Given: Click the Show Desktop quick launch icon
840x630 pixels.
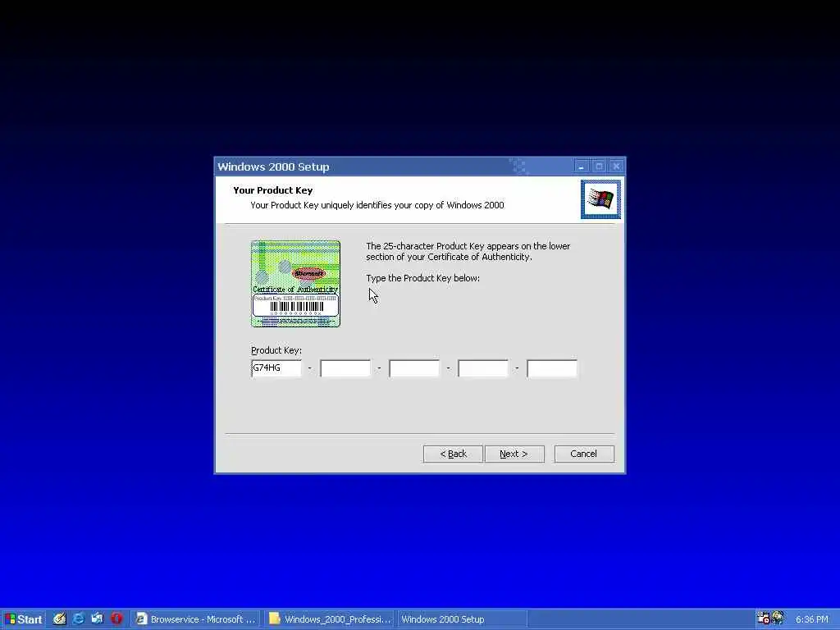Looking at the screenshot, I should [x=97, y=619].
